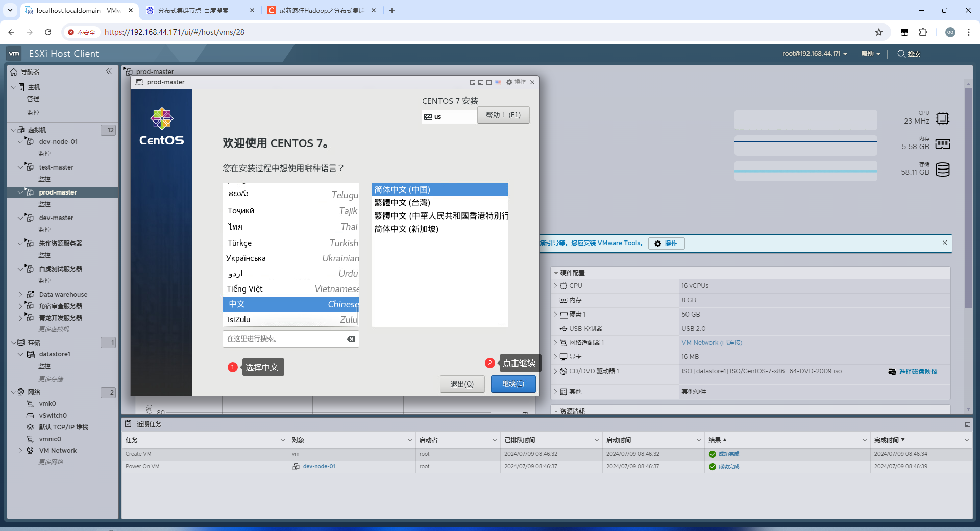Screen dimensions: 980x531
Task: Click the 帮助！(F1) help button
Action: tap(503, 115)
